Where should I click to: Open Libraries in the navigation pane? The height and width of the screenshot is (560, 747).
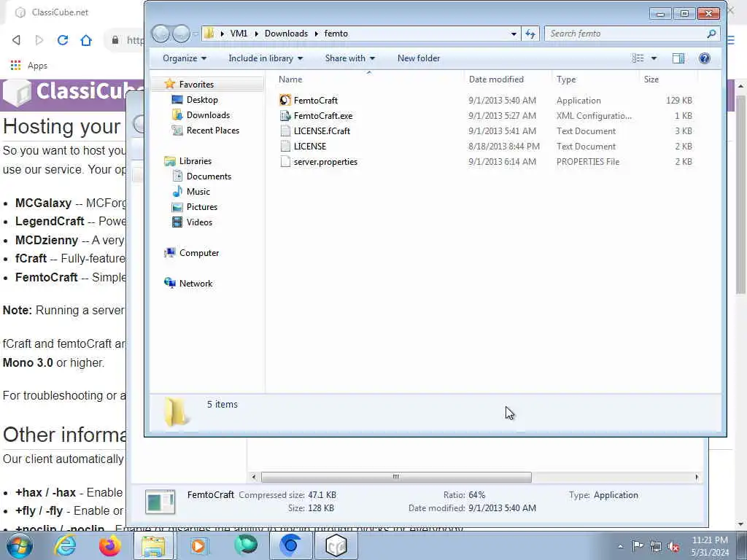coord(196,161)
